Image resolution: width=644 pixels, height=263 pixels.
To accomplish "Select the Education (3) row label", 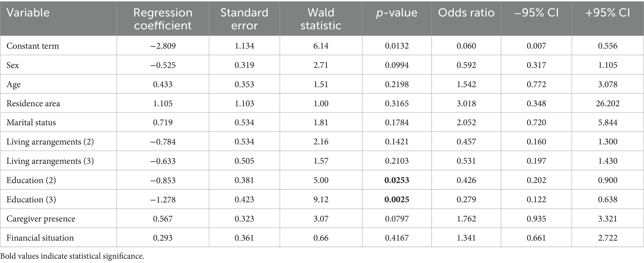I will click(31, 200).
